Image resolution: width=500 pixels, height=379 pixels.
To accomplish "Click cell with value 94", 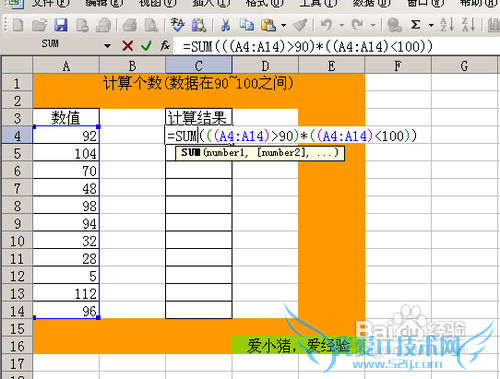I will [x=66, y=223].
